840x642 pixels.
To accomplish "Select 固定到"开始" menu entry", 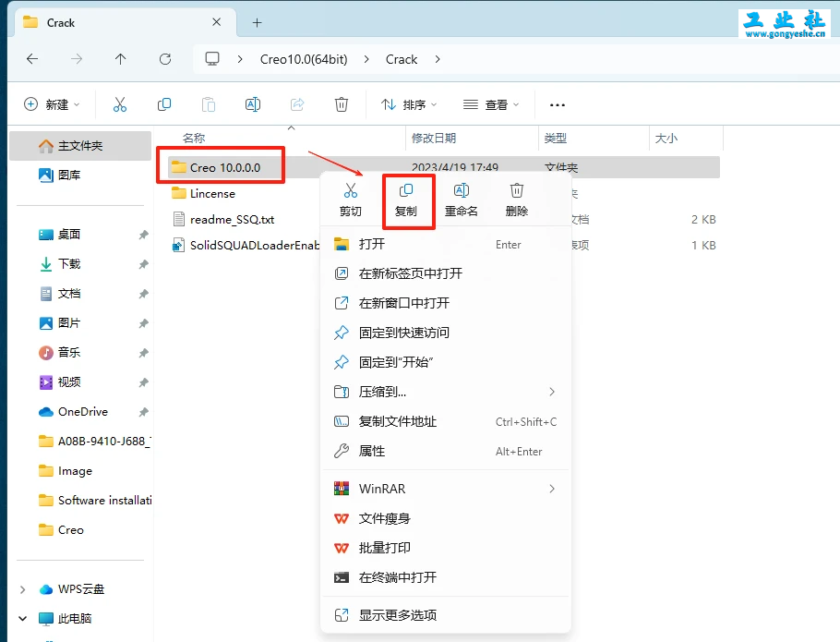I will coord(446,362).
